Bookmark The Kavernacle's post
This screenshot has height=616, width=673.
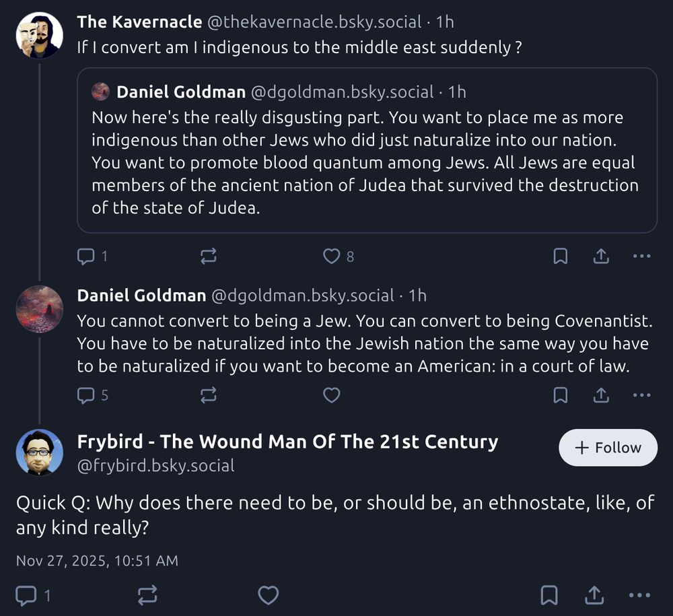(560, 256)
